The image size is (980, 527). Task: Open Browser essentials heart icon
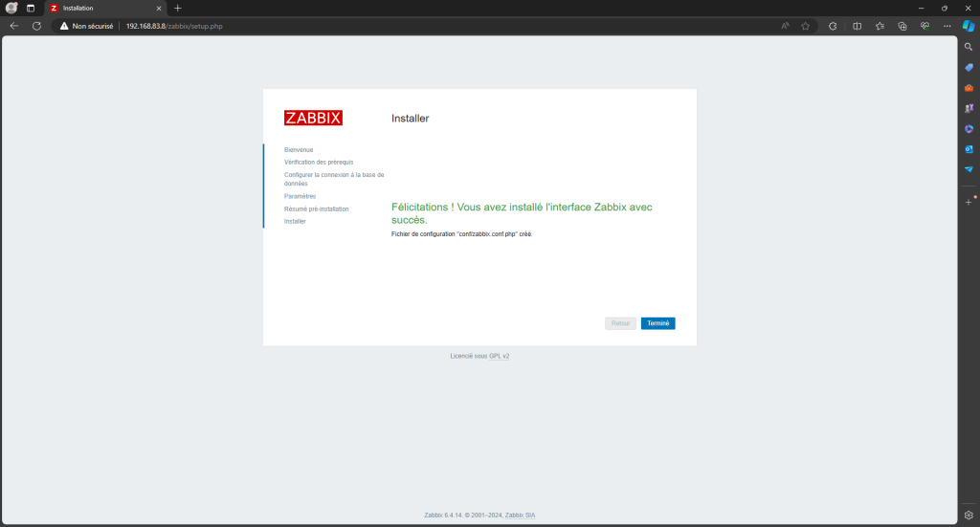click(x=924, y=26)
